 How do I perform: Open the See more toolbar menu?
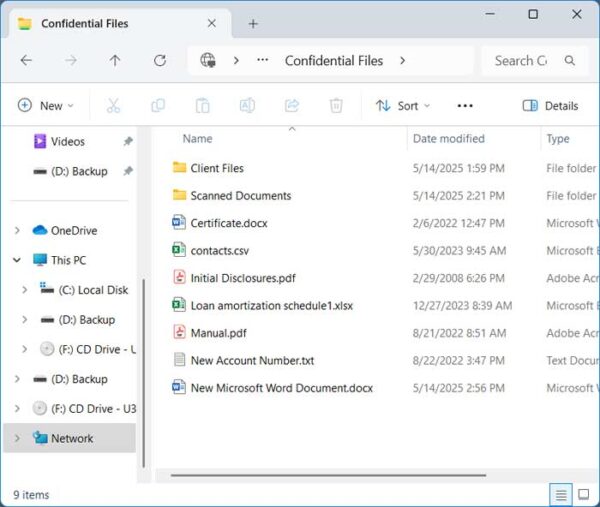465,106
